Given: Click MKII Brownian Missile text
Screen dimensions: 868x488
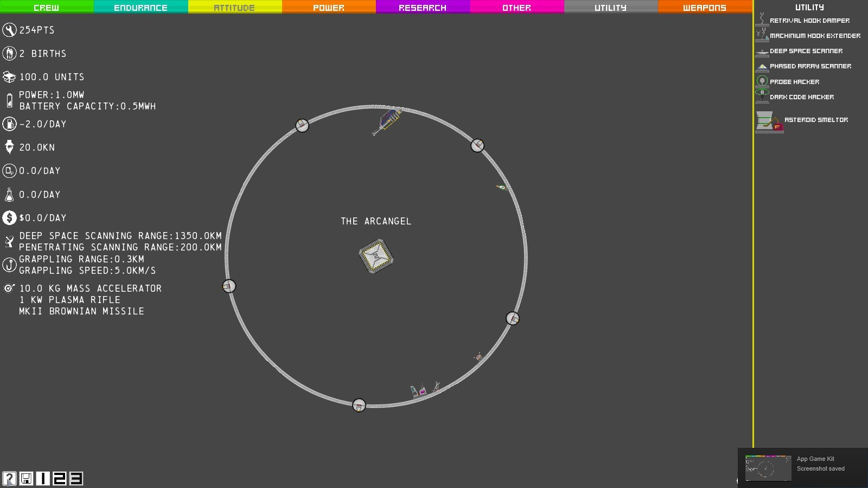Looking at the screenshot, I should 82,311.
